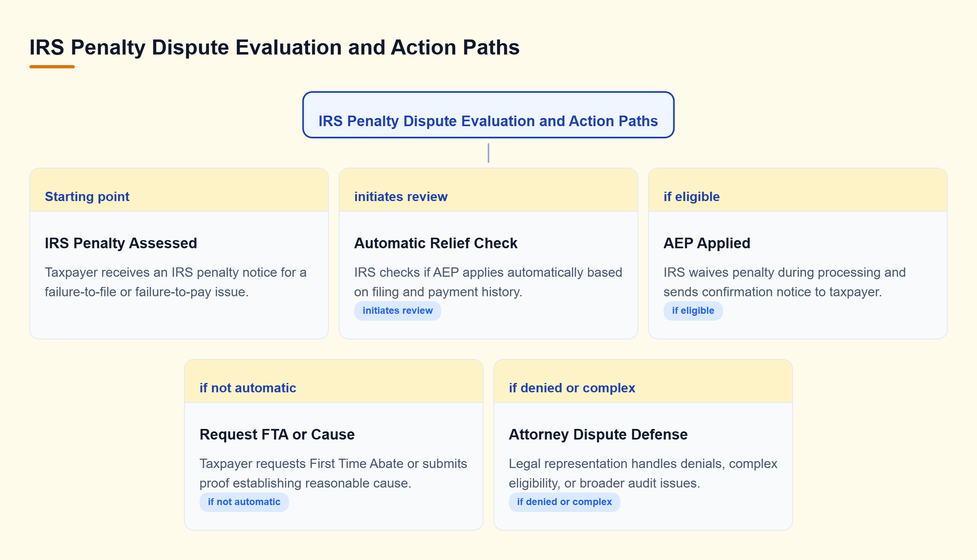Click the 'Taxpayer requests First Time Abate' description
The height and width of the screenshot is (560, 977).
point(333,473)
